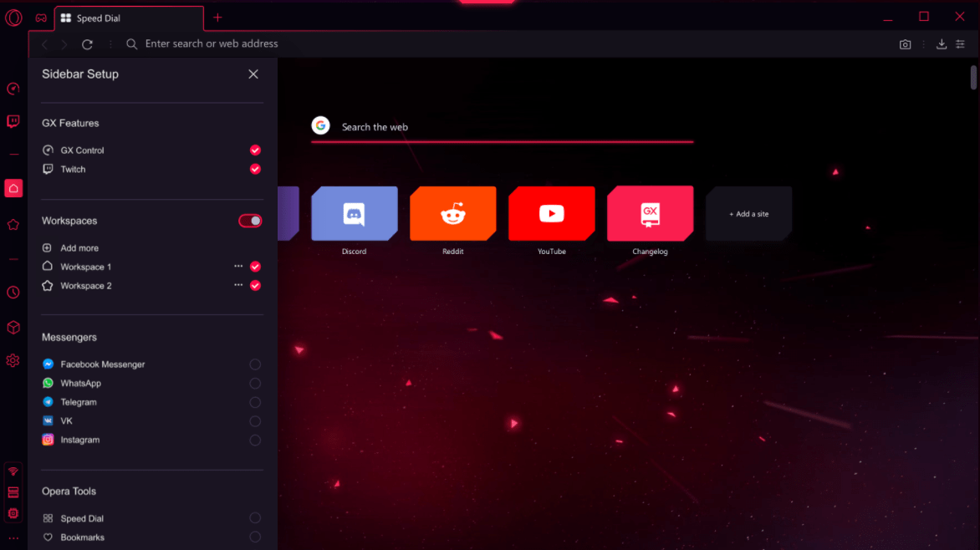980x550 pixels.
Task: Open GX Control in the sidebar
Action: pyautogui.click(x=13, y=89)
